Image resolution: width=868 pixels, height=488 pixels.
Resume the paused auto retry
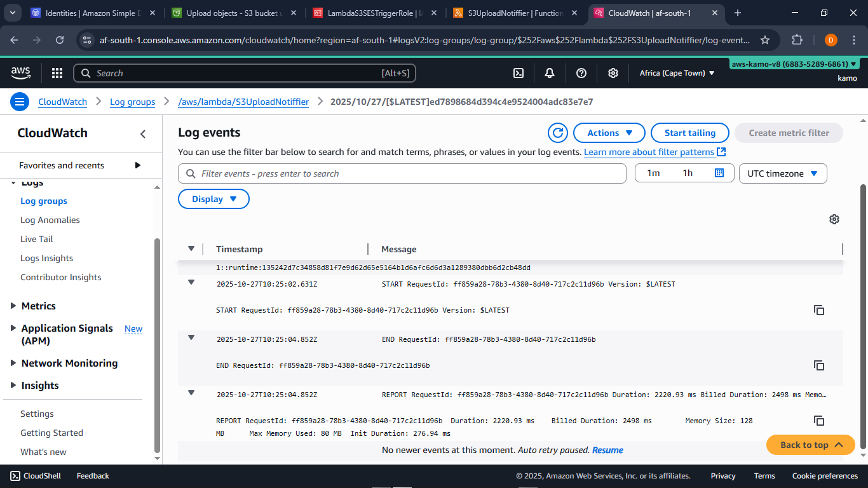[607, 450]
